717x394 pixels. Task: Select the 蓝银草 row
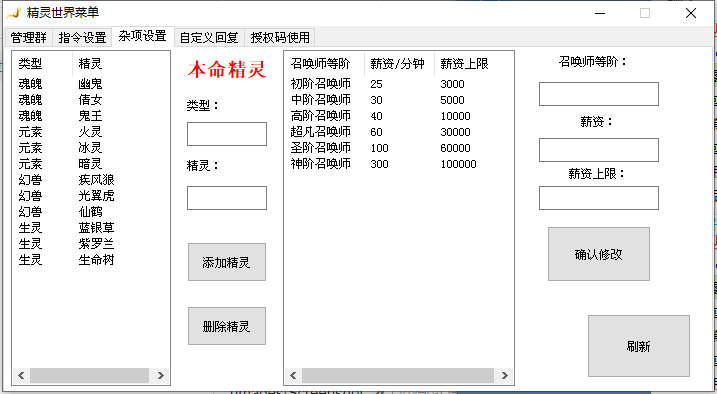point(91,228)
